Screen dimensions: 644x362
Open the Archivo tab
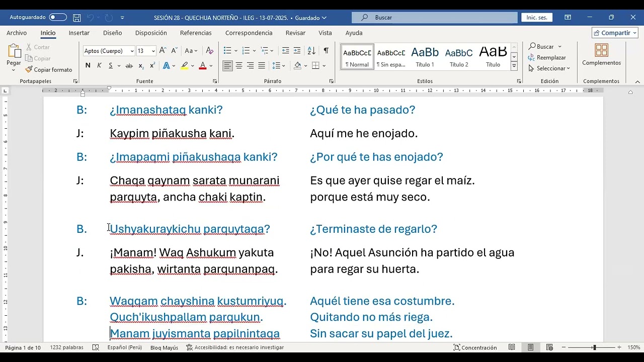(x=17, y=33)
